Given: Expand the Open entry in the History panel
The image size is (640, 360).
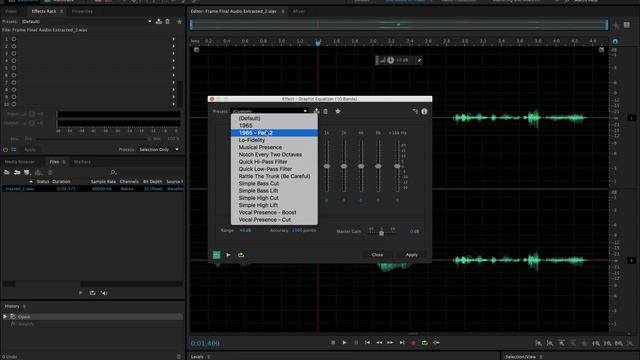Looking at the screenshot, I should tap(5, 317).
